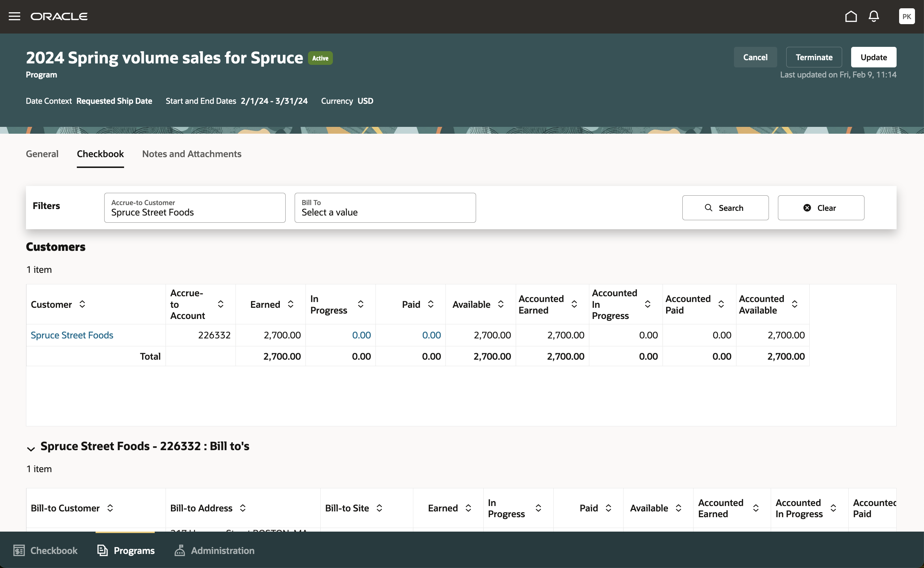Viewport: 924px width, 568px height.
Task: Switch to the General tab
Action: click(x=42, y=154)
